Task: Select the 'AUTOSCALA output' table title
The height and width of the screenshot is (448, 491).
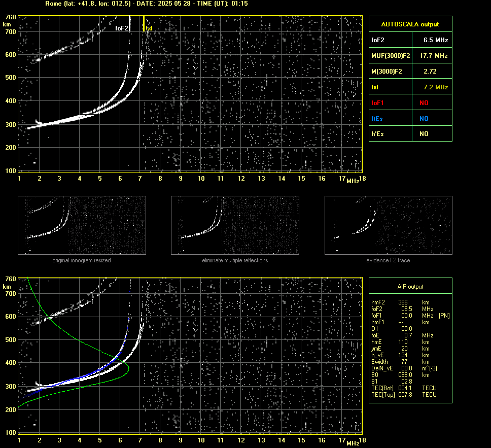Action: (410, 24)
